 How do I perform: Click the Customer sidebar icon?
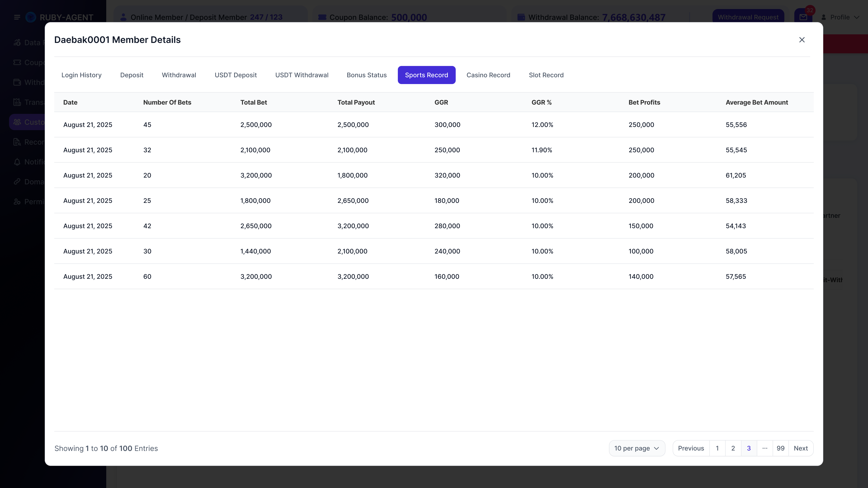(x=17, y=122)
